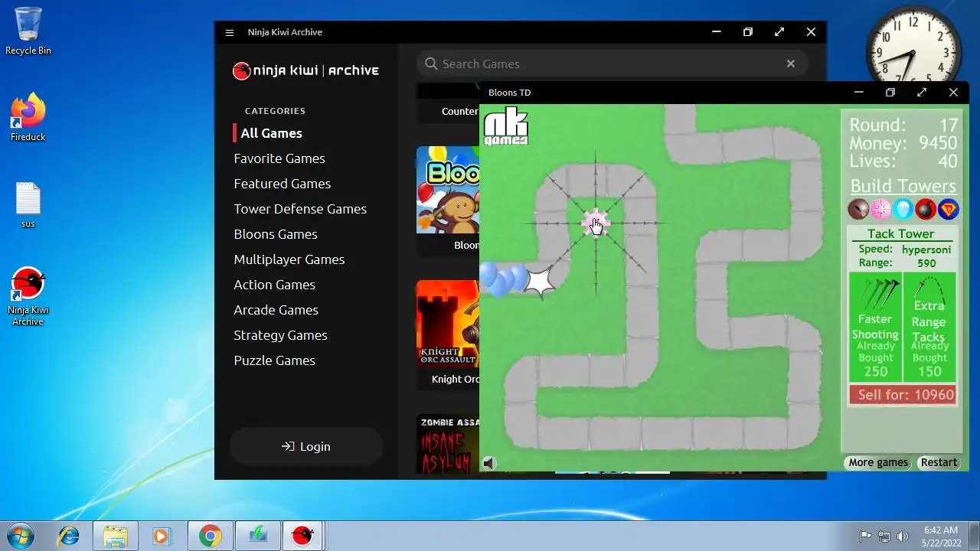Open the hamburger menu in Ninja Kiwi Archive
This screenshot has height=551, width=980.
pyautogui.click(x=230, y=32)
